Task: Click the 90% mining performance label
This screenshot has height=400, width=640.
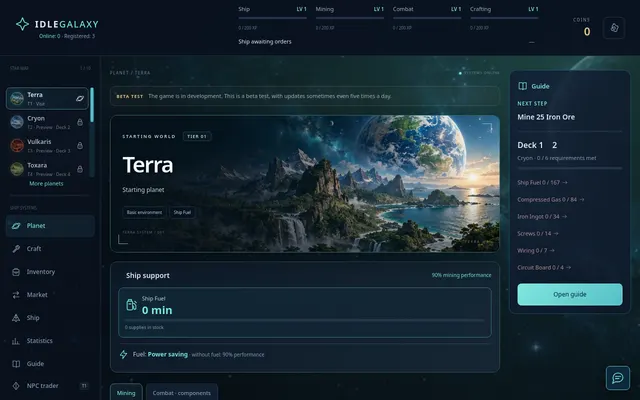Action: click(462, 275)
